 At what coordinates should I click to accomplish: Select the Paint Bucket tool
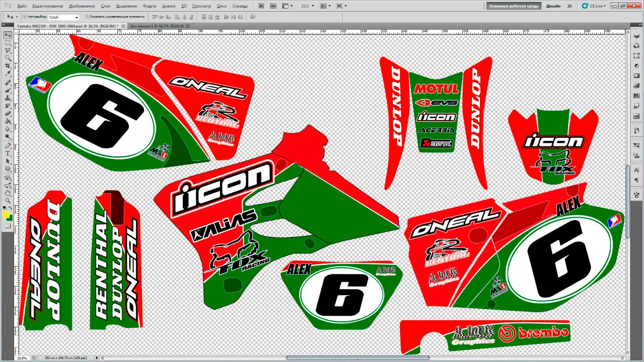8,121
